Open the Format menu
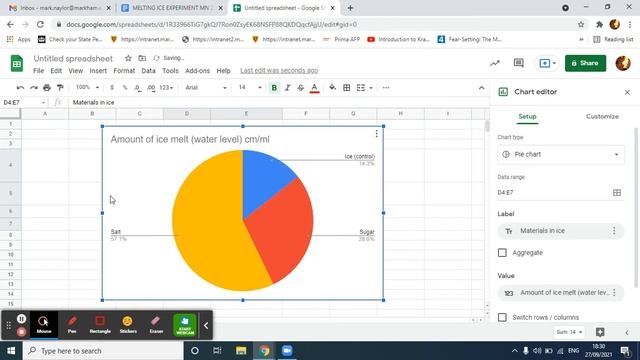Screen dimensions: 640x360 124,71
